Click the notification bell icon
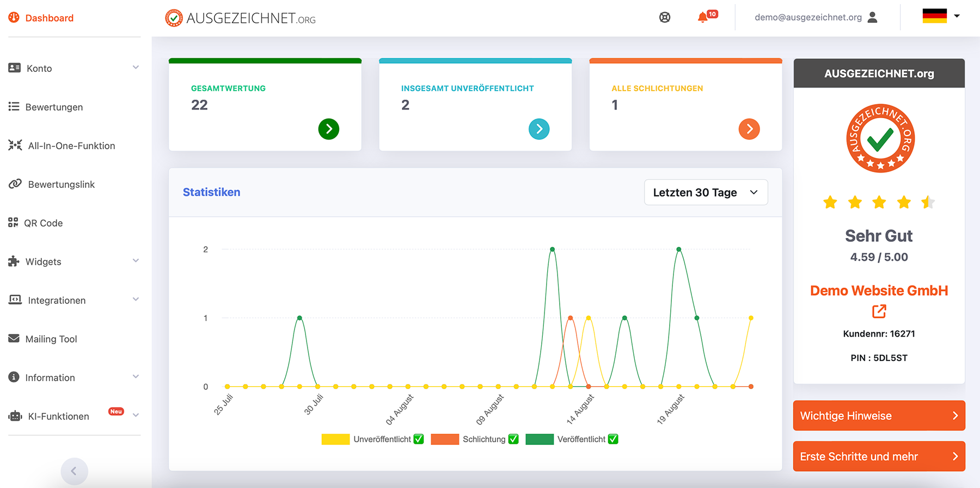980x488 pixels. [x=703, y=17]
